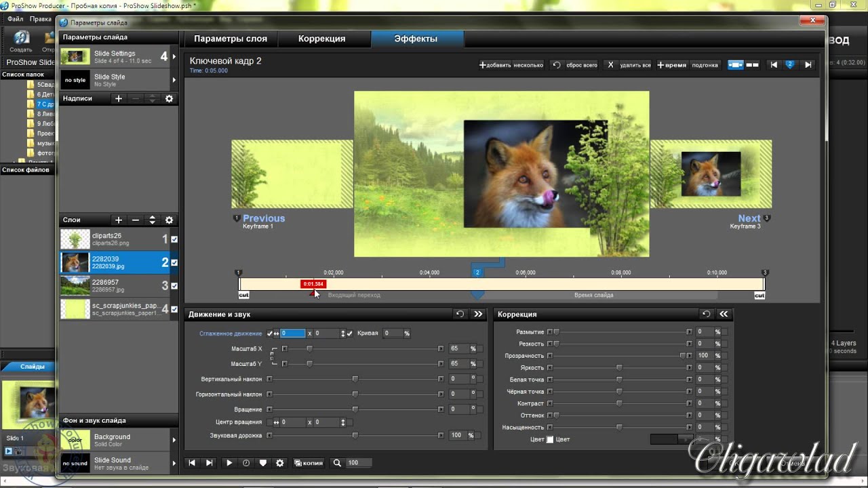Open the Правка menu
The width and height of the screenshot is (868, 488).
pos(41,19)
